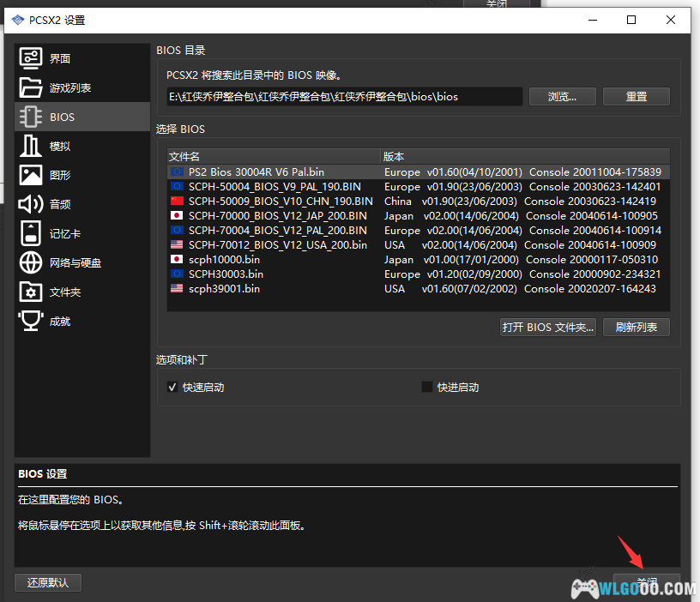Click the 浏览... browse button
This screenshot has height=602, width=700.
click(562, 97)
